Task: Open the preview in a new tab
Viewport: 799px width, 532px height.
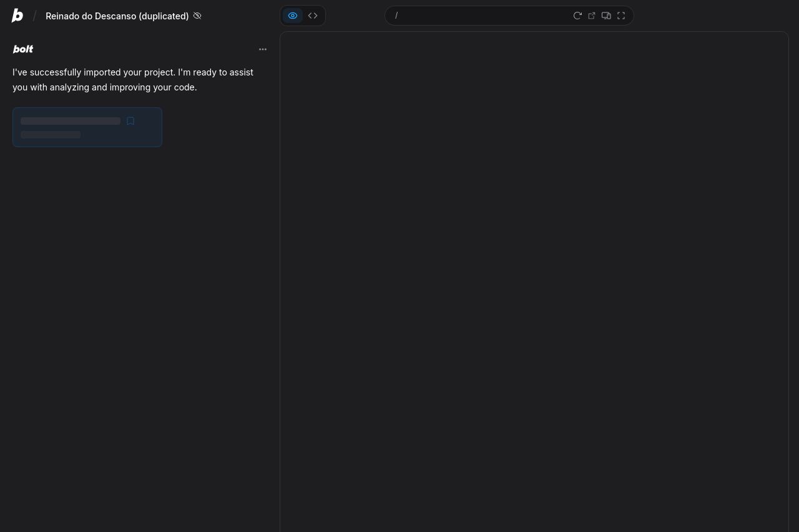Action: (592, 16)
